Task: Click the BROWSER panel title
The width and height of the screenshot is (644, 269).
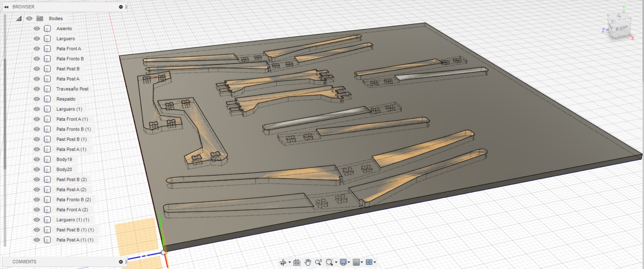Action: click(x=23, y=7)
